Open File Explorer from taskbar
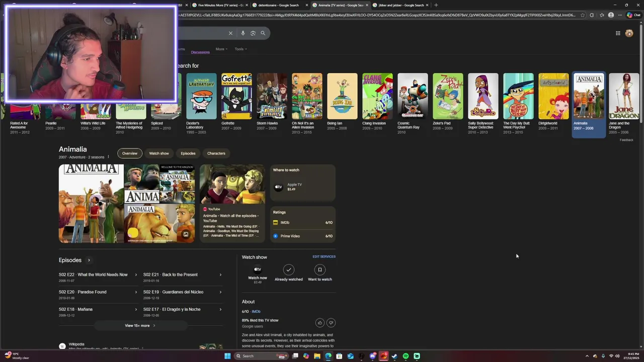This screenshot has height=362, width=644. click(x=317, y=356)
